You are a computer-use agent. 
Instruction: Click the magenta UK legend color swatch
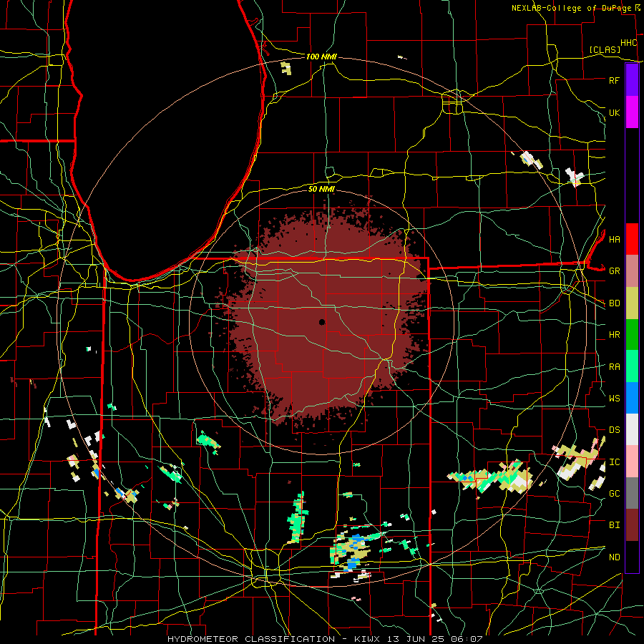tap(632, 112)
